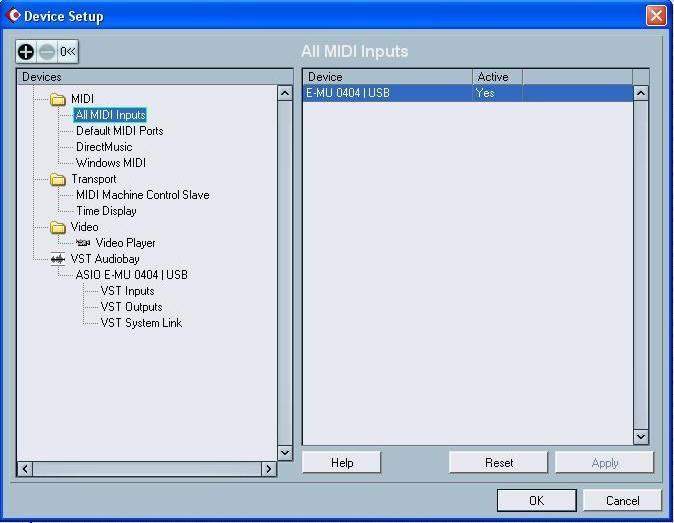Click the Active column header
Screen dimensions: 674x523
click(497, 77)
